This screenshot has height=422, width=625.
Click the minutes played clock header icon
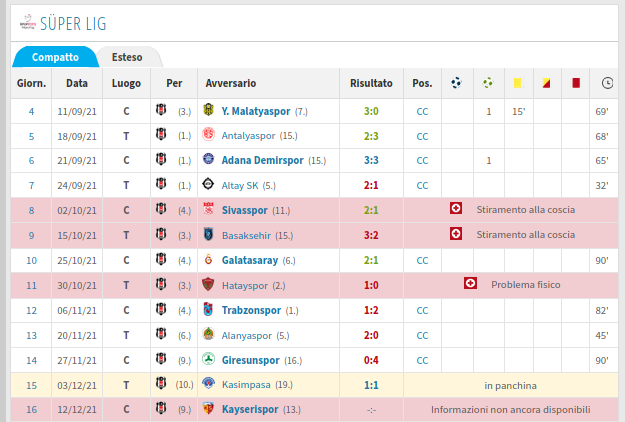tap(607, 83)
